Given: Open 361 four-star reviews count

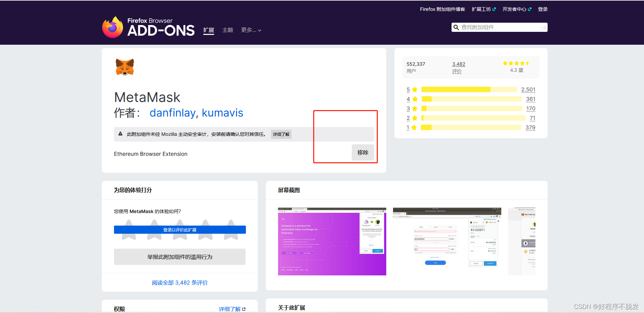Looking at the screenshot, I should click(x=531, y=99).
